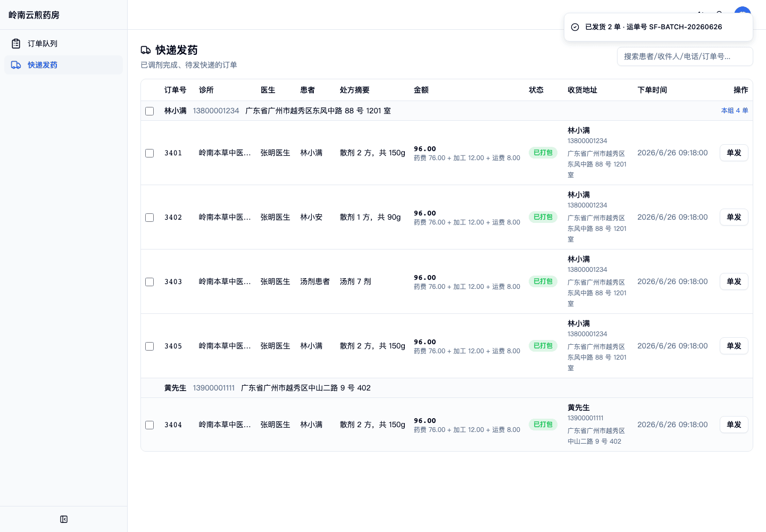Select the 快递发药 sidebar item
766x532 pixels.
coord(63,65)
